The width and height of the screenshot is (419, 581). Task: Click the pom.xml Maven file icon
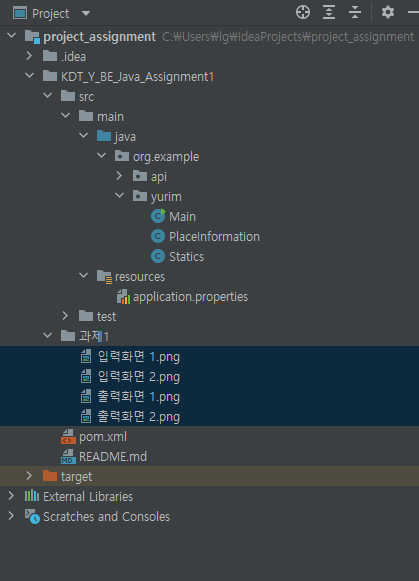[68, 436]
